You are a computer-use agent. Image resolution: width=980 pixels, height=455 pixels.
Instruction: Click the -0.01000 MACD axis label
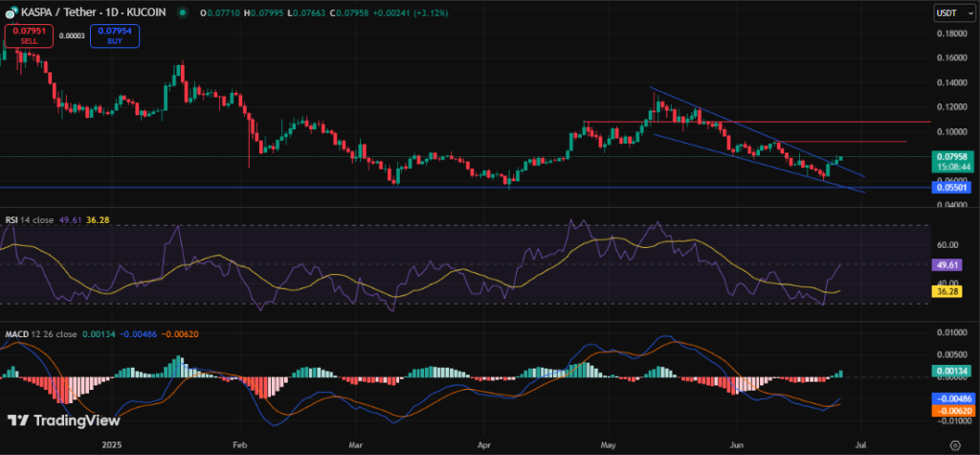(x=952, y=421)
